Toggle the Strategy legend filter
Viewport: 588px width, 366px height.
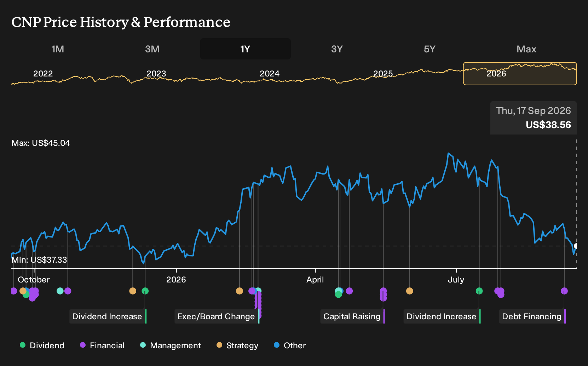click(x=237, y=345)
